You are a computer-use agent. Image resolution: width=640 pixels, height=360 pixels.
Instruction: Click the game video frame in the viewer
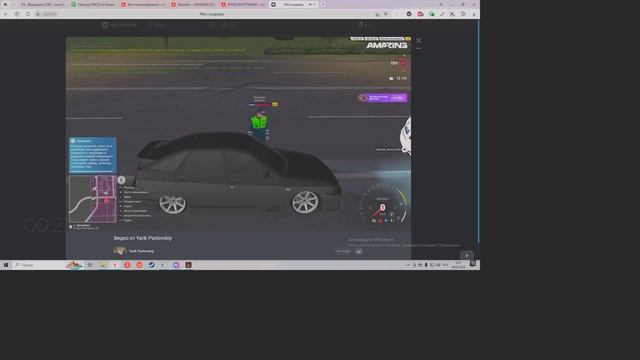point(238,134)
